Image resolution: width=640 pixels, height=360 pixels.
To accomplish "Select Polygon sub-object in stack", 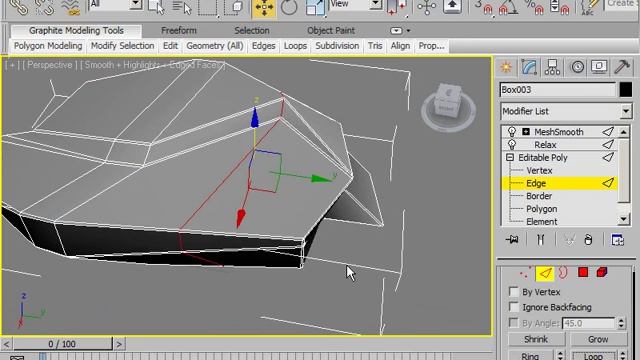I will coord(542,209).
